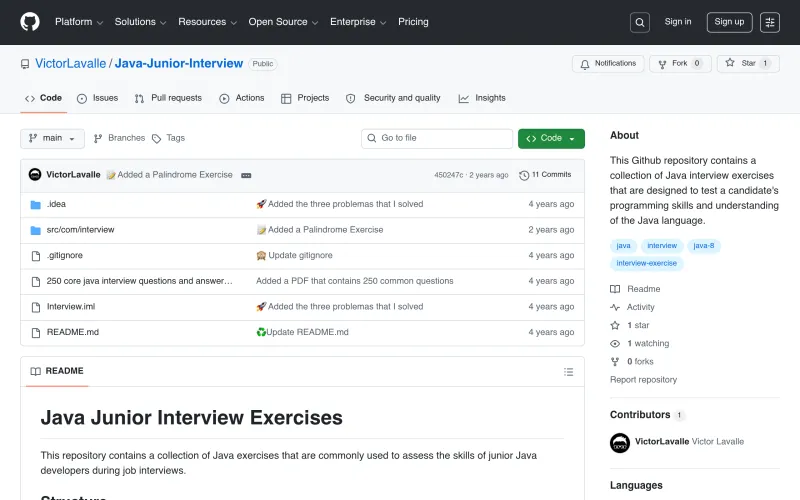Expand the green Code dropdown button

[x=551, y=139]
